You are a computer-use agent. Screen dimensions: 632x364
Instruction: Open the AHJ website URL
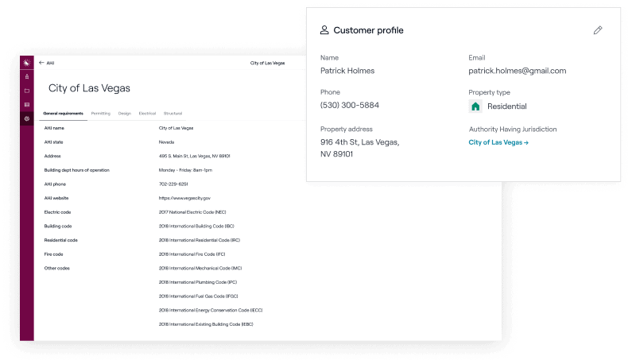pos(184,198)
